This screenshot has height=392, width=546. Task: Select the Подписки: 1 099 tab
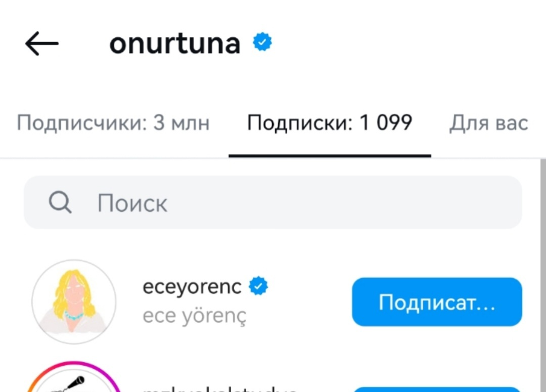330,123
